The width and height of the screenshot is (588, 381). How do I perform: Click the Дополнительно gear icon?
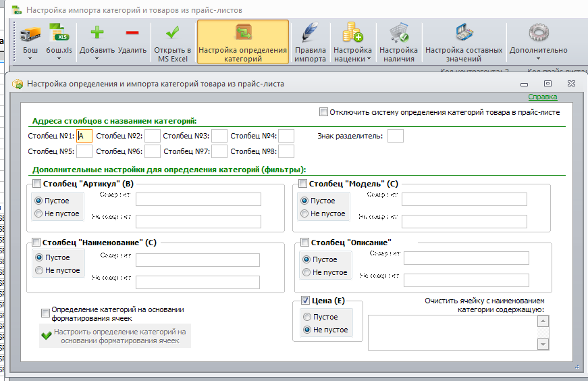tap(539, 32)
